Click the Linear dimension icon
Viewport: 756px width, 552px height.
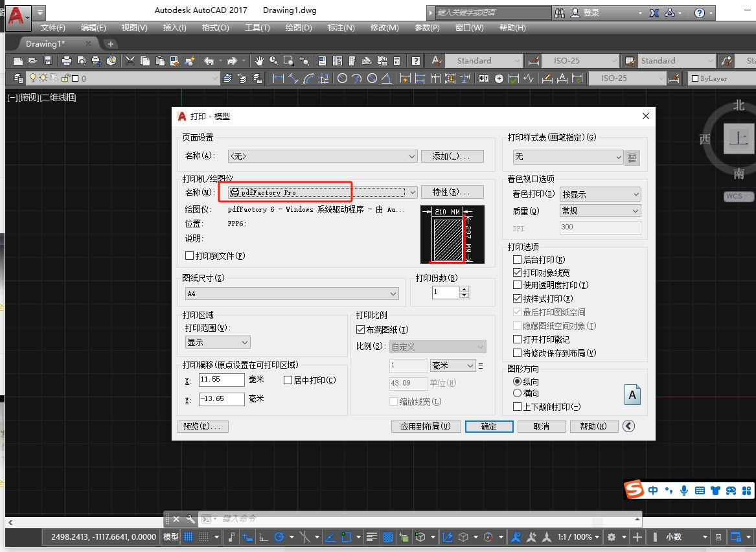278,78
